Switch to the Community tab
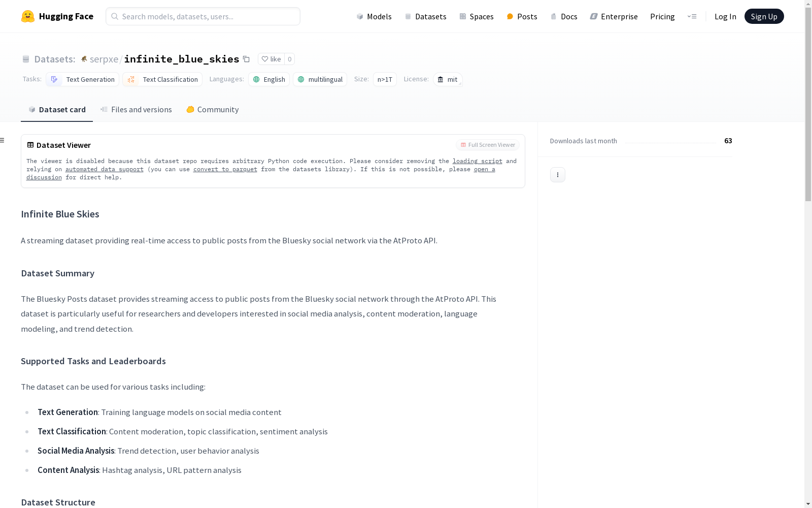812x508 pixels. coord(213,110)
